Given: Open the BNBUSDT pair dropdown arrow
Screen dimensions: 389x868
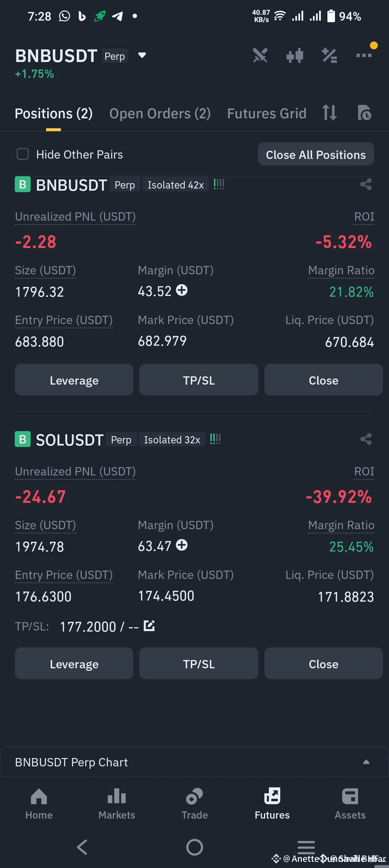Looking at the screenshot, I should (142, 56).
